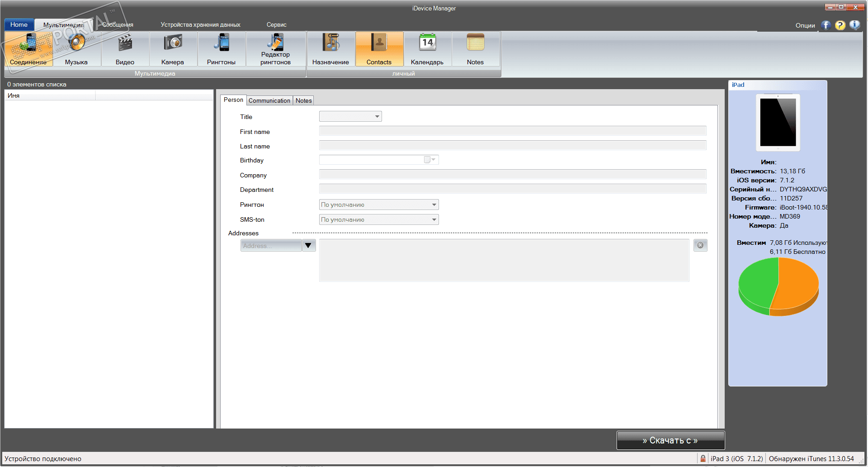Image resolution: width=868 pixels, height=467 pixels.
Task: Open the Notes ribbon button
Action: tap(476, 49)
